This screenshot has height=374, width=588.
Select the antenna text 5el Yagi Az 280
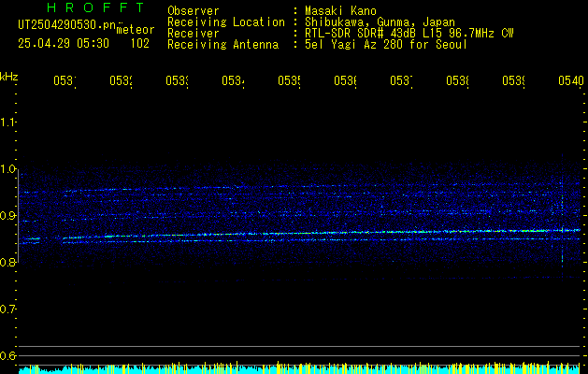pyautogui.click(x=354, y=45)
